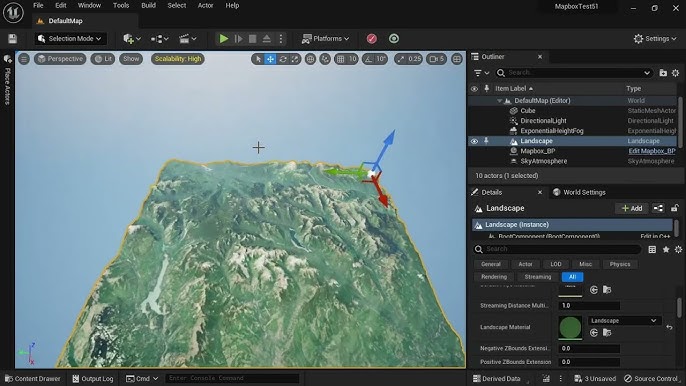Open the Selection Mode dropdown
This screenshot has height=386, width=686.
pyautogui.click(x=70, y=39)
